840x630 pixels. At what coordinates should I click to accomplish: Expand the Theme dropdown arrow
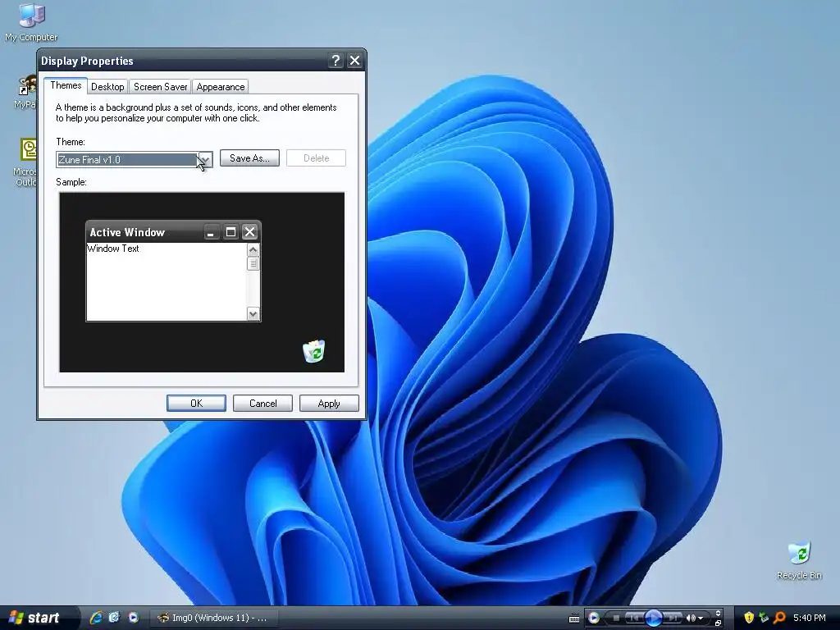coord(205,160)
